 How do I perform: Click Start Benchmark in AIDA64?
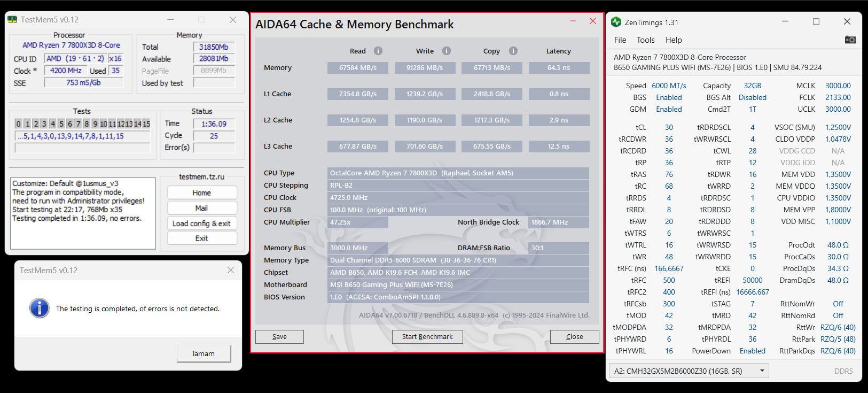427,337
